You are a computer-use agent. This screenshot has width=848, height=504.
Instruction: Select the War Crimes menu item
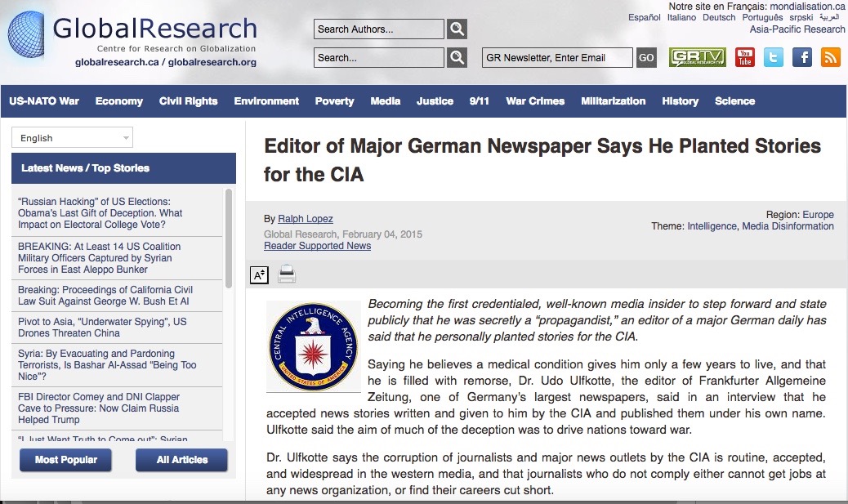pos(535,101)
